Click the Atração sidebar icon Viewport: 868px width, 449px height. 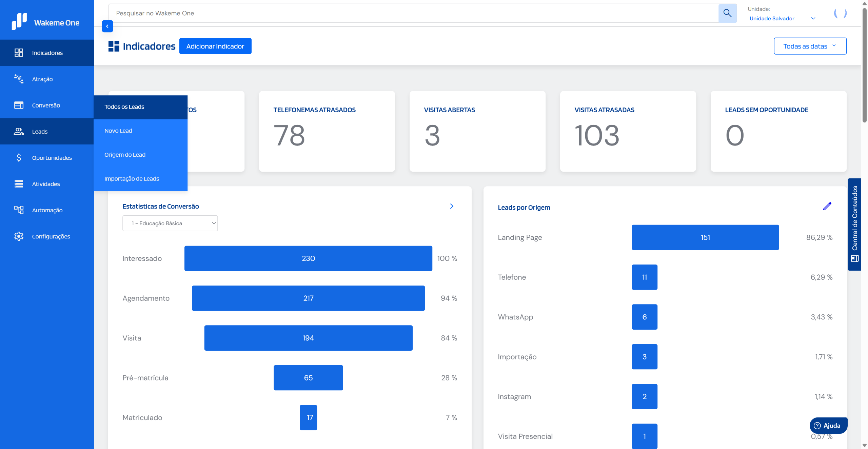[x=19, y=79]
